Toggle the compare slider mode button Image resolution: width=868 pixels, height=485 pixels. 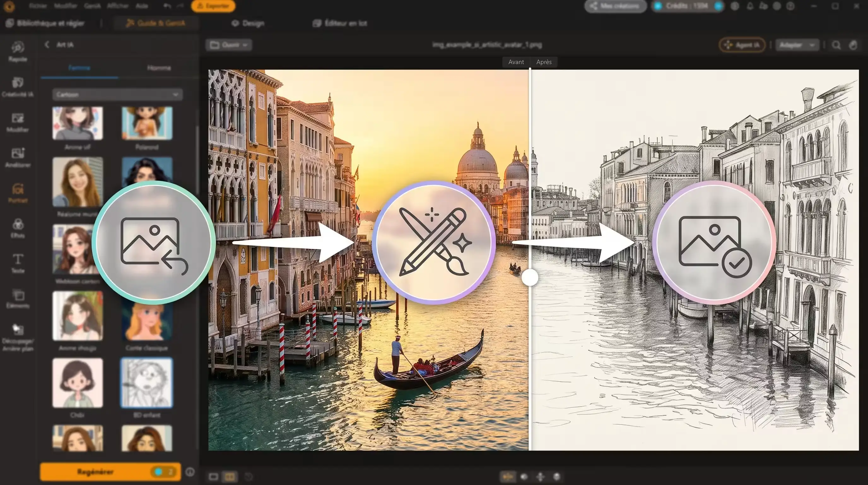(x=508, y=476)
